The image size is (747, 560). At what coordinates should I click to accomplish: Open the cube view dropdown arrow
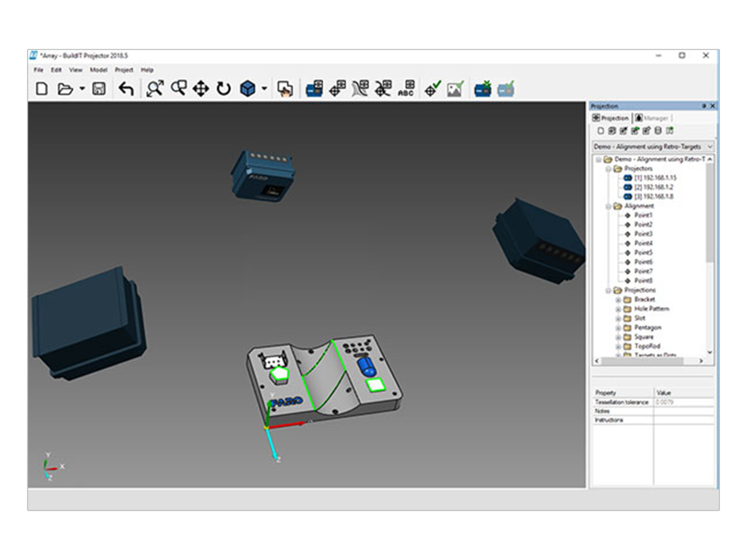264,89
